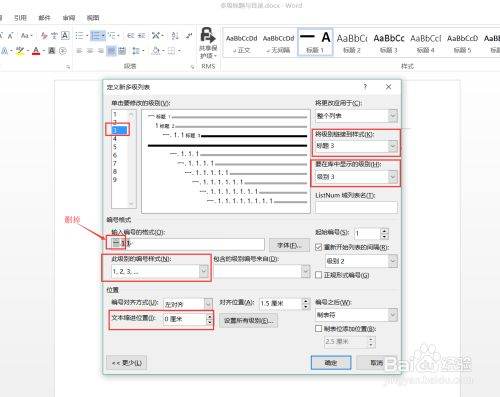Click the text highlight color icon
This screenshot has width=500, height=397.
click(x=21, y=51)
